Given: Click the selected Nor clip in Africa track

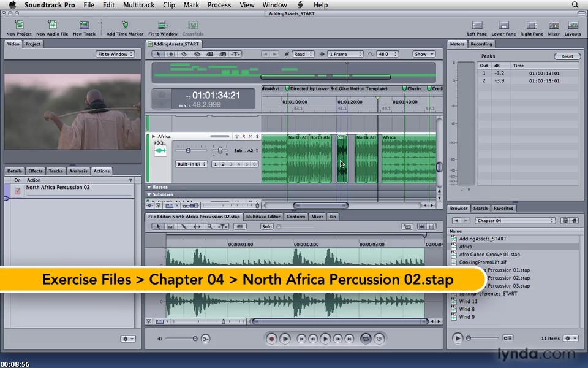Looking at the screenshot, I should (342, 159).
